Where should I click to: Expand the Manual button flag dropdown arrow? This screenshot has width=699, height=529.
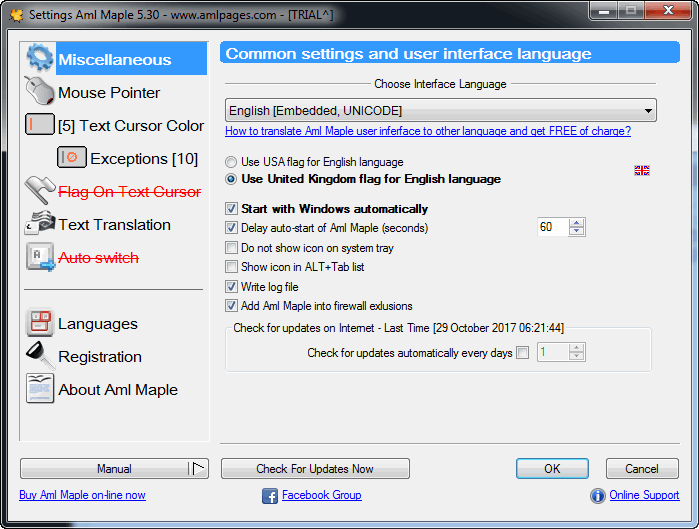coord(198,468)
